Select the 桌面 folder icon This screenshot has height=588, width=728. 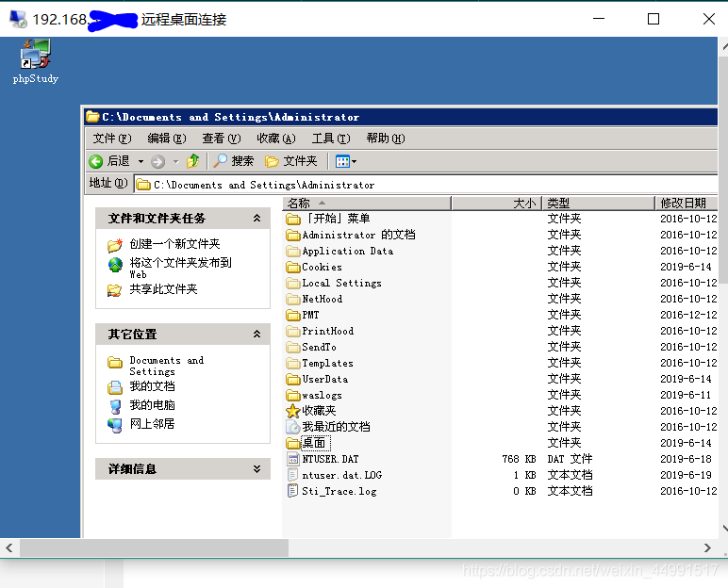pyautogui.click(x=293, y=443)
